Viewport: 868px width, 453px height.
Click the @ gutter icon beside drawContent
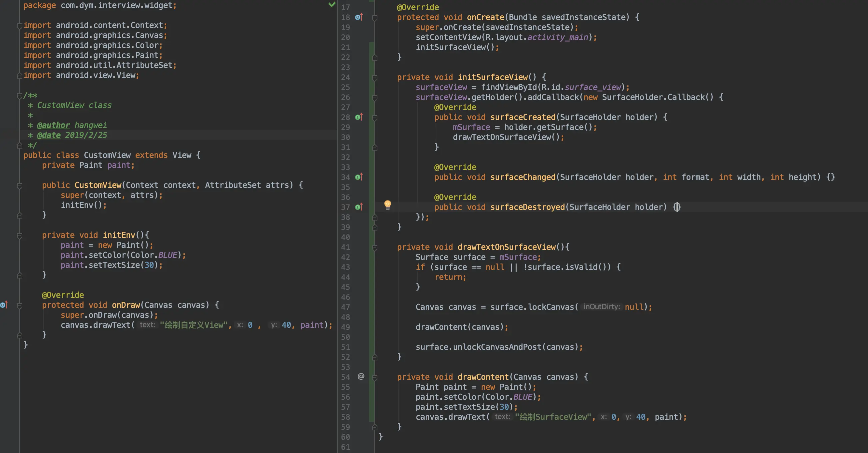[x=361, y=376]
